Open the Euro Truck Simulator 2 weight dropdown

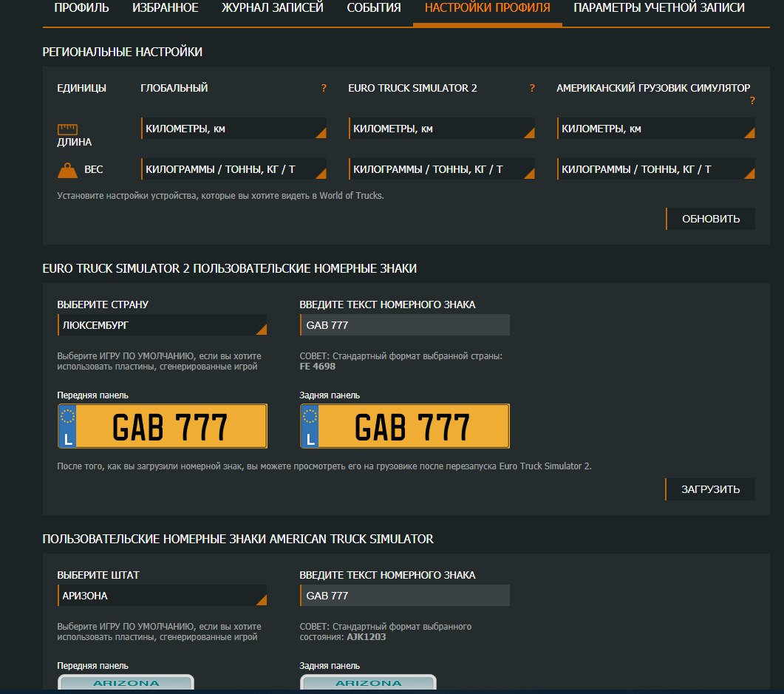(441, 169)
